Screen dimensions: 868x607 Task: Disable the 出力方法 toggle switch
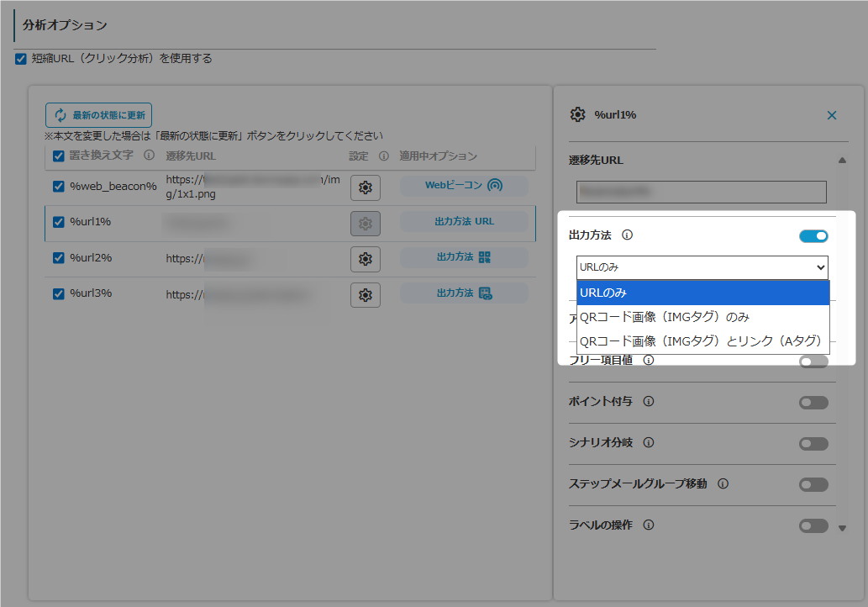tap(813, 236)
